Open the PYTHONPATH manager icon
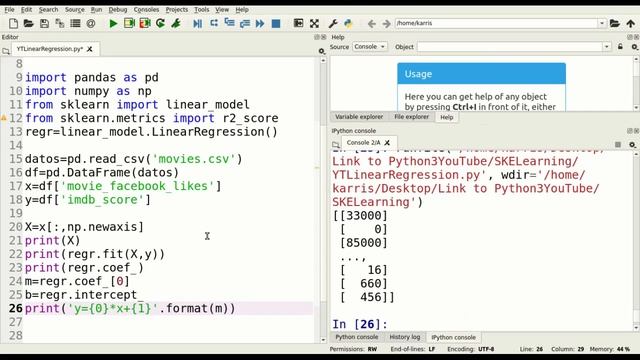This screenshot has width=640, height=360. point(348,24)
